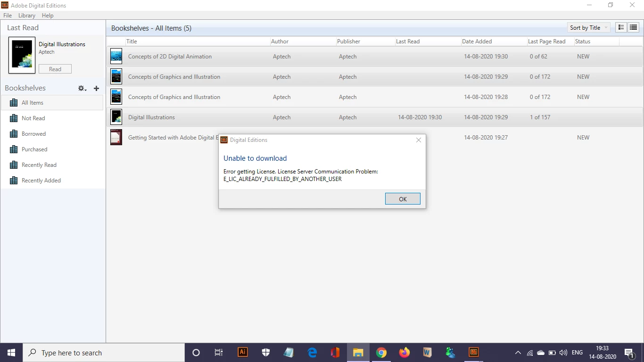The height and width of the screenshot is (362, 644).
Task: Select Concepts of 2D Digital Animation title
Action: (x=170, y=57)
